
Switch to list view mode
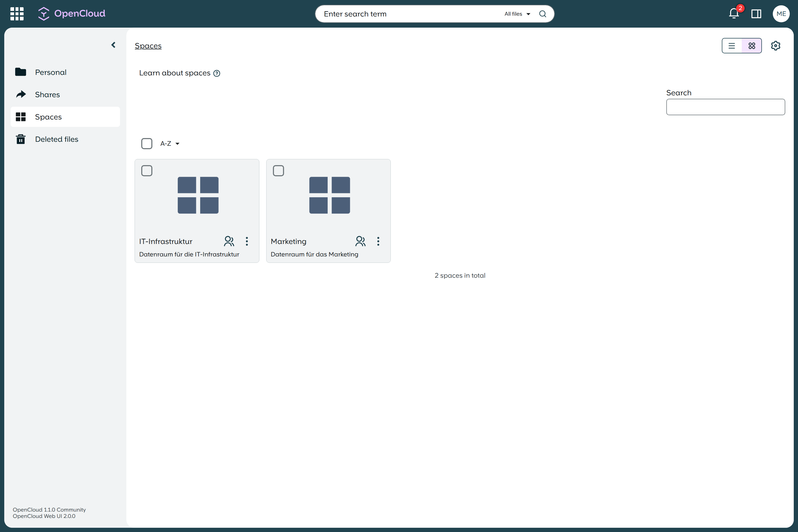click(x=732, y=46)
